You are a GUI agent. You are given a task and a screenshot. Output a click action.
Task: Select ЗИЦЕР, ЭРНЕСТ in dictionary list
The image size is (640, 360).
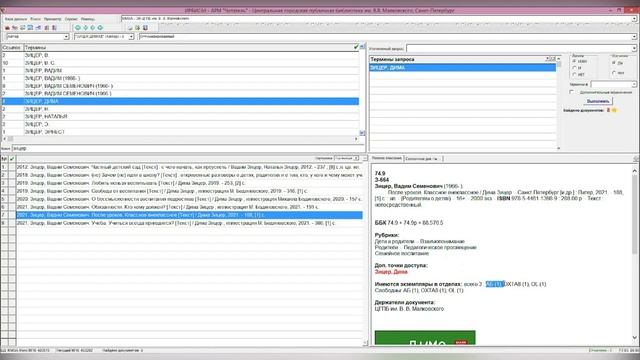click(44, 132)
